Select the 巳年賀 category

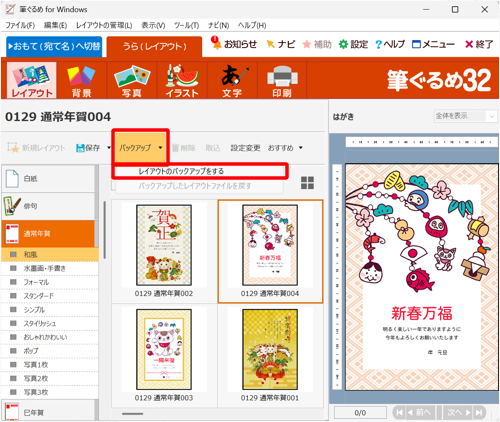coord(48,412)
